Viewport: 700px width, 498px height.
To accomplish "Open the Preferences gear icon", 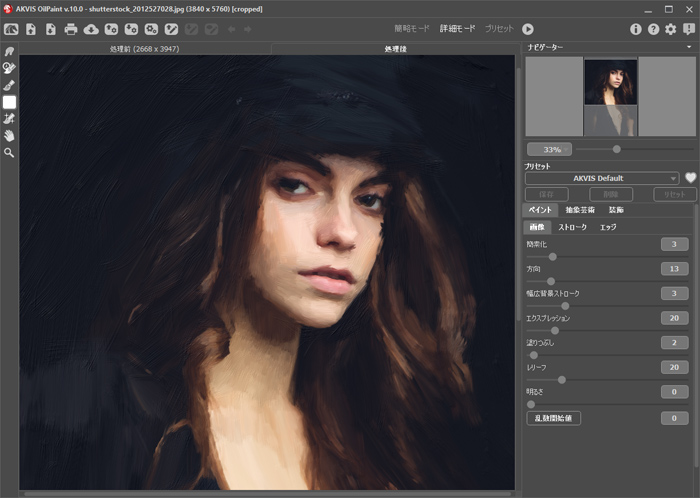I will [x=671, y=30].
